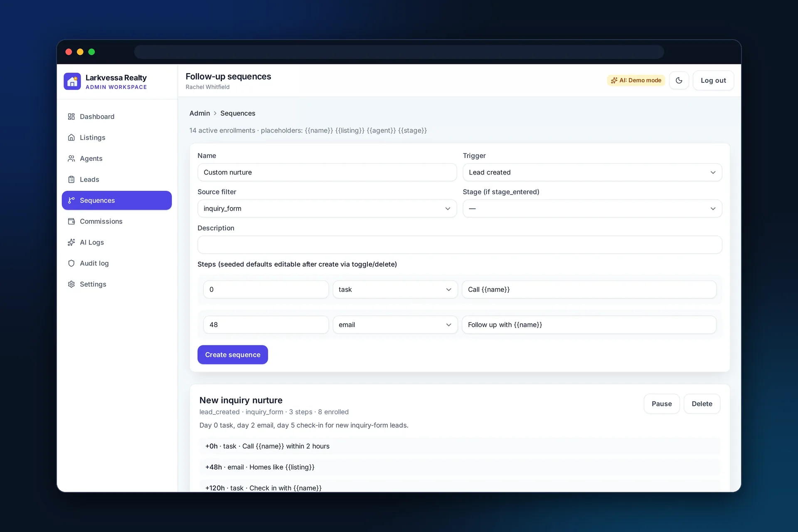This screenshot has height=532, width=798.
Task: Click the AI: Demo mode badge
Action: [636, 81]
